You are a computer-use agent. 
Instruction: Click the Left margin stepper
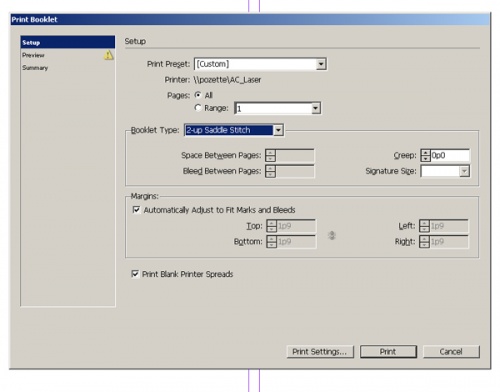tap(424, 226)
